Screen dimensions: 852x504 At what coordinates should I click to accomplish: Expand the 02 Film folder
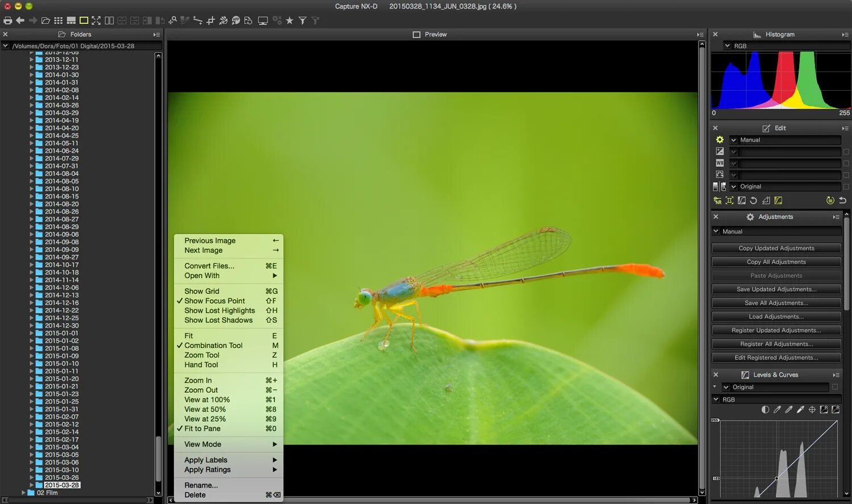pos(23,493)
